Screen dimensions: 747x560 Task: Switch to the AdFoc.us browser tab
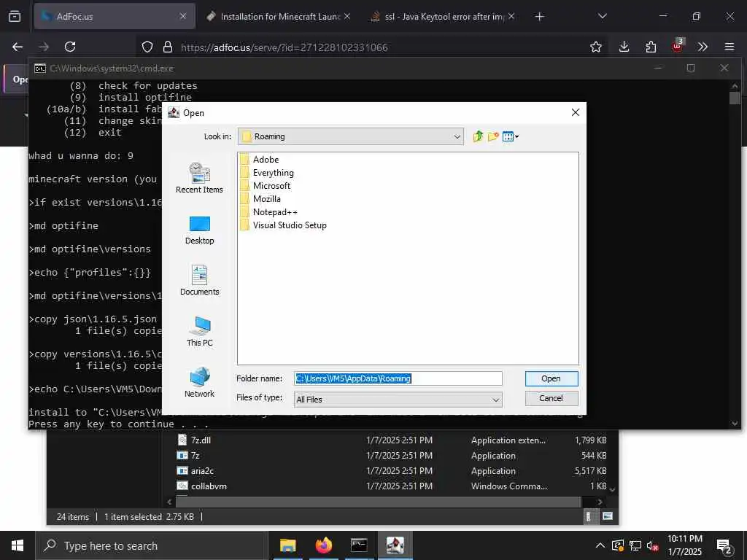point(115,16)
